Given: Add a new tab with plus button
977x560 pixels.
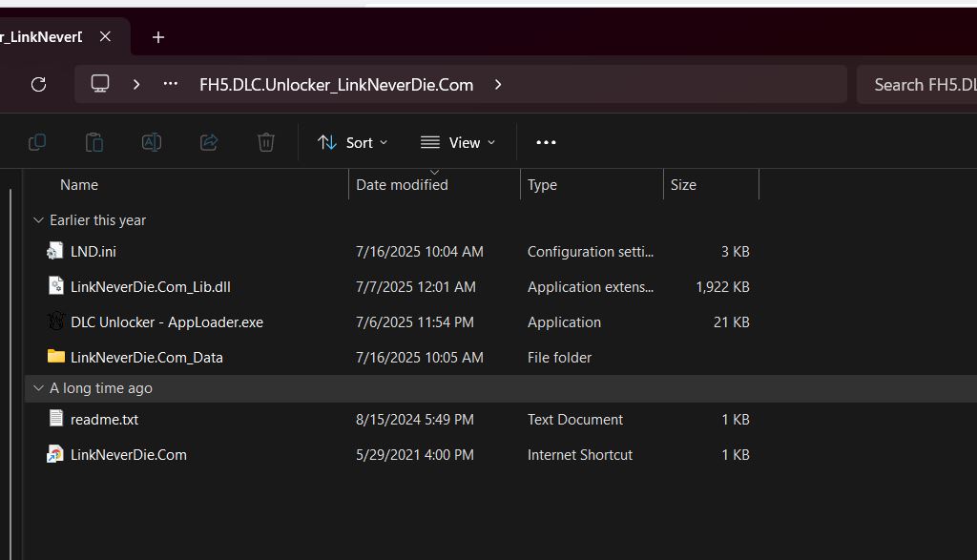Looking at the screenshot, I should [158, 37].
